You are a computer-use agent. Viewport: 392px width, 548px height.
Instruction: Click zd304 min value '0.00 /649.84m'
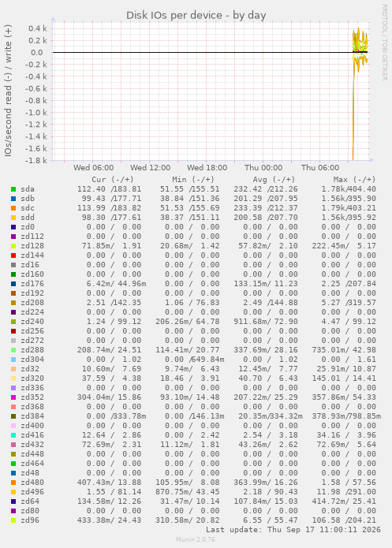195,360
